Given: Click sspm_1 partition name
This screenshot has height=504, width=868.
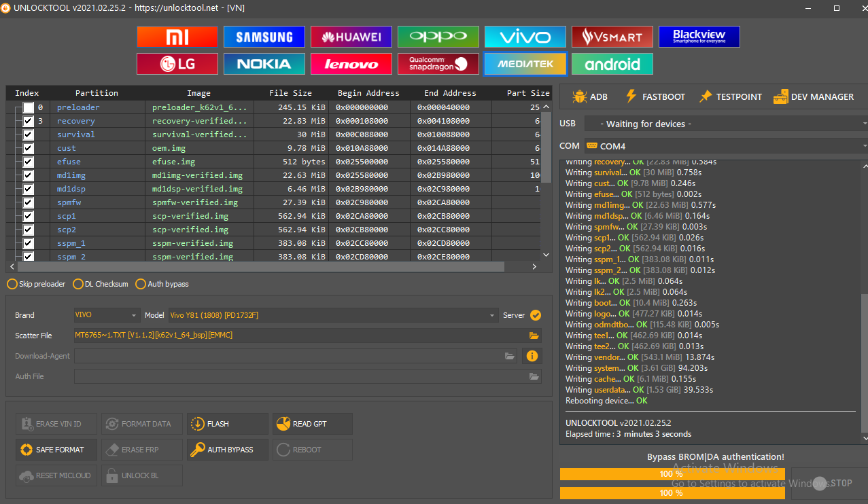Looking at the screenshot, I should [71, 243].
